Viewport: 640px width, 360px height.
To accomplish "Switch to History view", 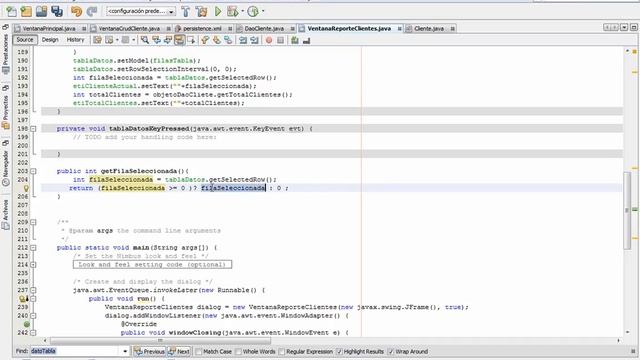I will point(75,40).
